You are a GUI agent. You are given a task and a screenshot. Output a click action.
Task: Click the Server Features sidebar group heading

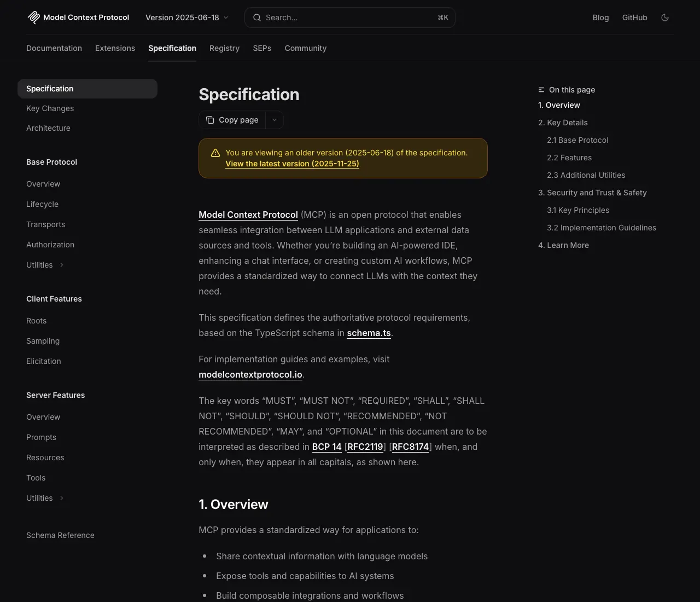point(55,395)
